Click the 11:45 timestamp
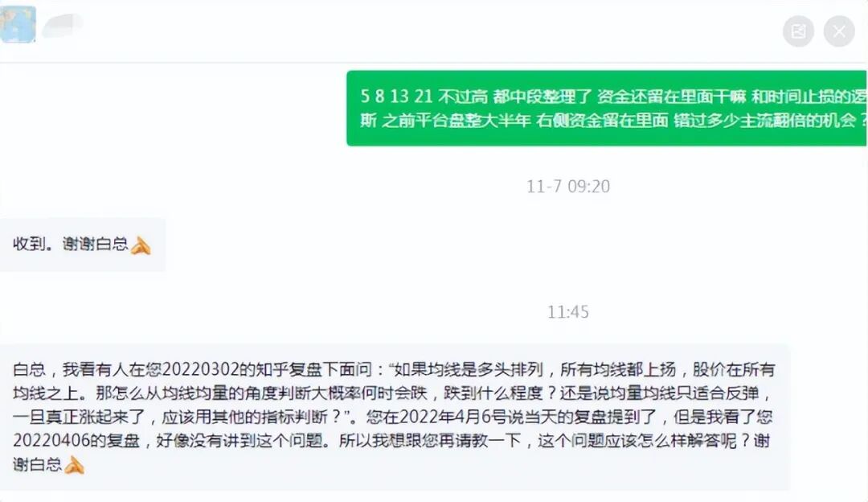Screen dimensions: 868x502 click(x=568, y=312)
